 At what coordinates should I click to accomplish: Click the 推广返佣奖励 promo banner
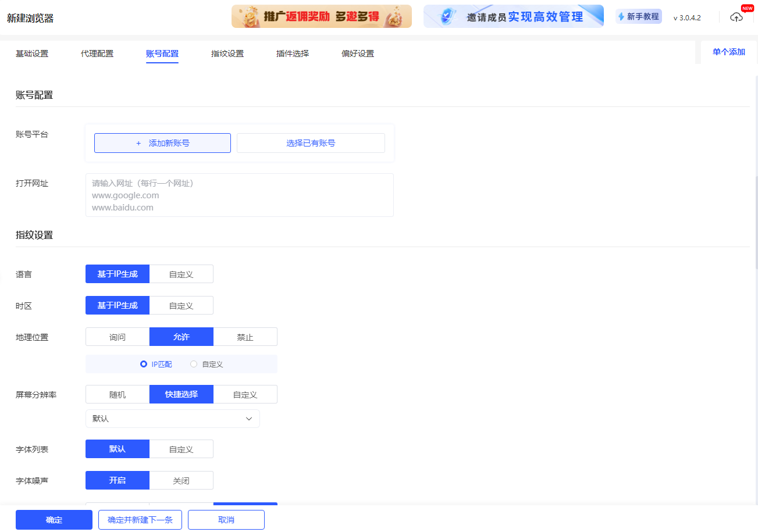point(321,16)
